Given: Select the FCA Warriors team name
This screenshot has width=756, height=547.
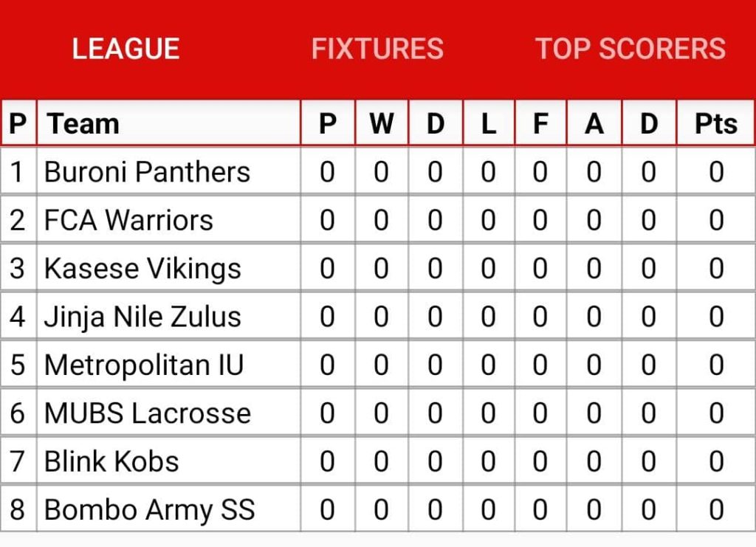Looking at the screenshot, I should tap(128, 220).
